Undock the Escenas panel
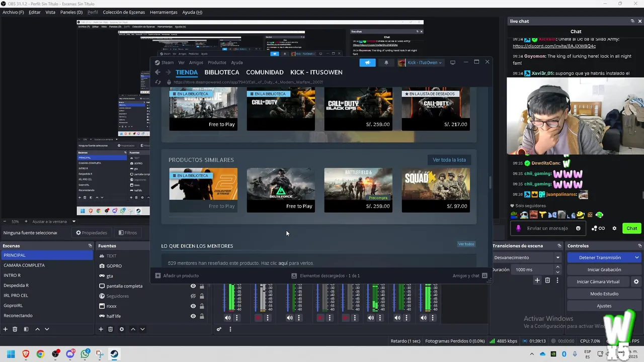Screen dimensions: 644x362 90,246
